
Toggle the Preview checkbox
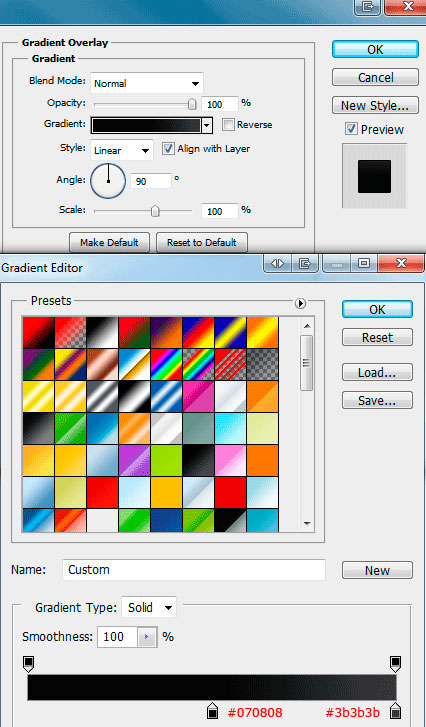[x=351, y=129]
